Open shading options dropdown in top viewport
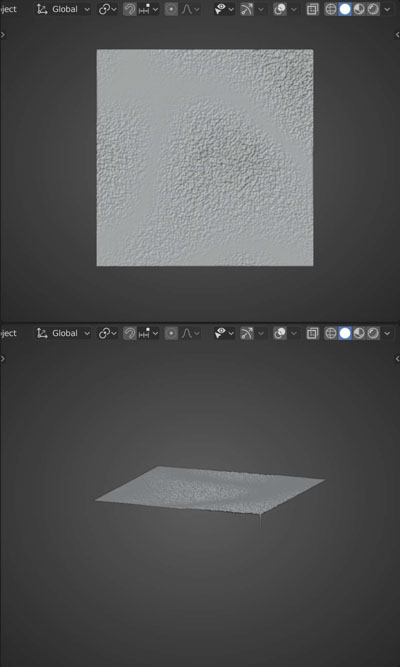Screen dimensions: 400x667 tap(387, 9)
